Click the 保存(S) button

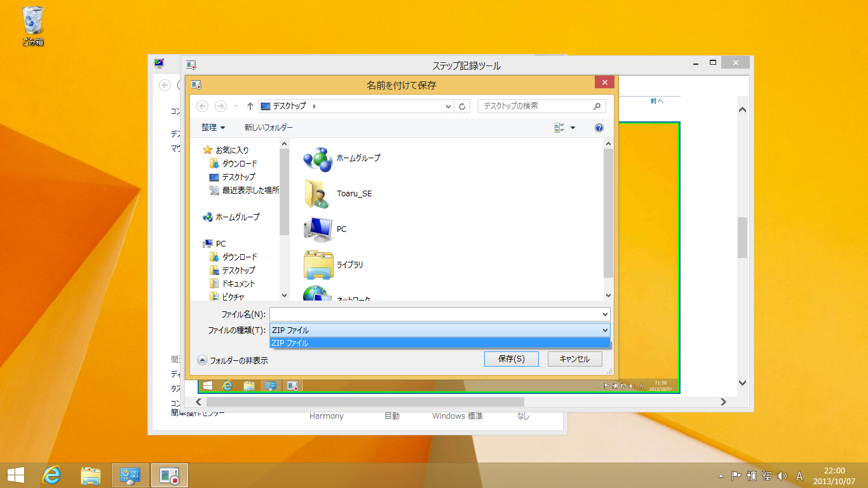(x=512, y=359)
